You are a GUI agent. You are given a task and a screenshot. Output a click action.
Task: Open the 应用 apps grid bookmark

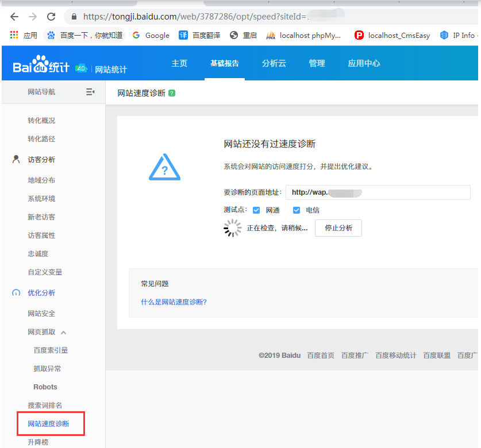pos(24,35)
